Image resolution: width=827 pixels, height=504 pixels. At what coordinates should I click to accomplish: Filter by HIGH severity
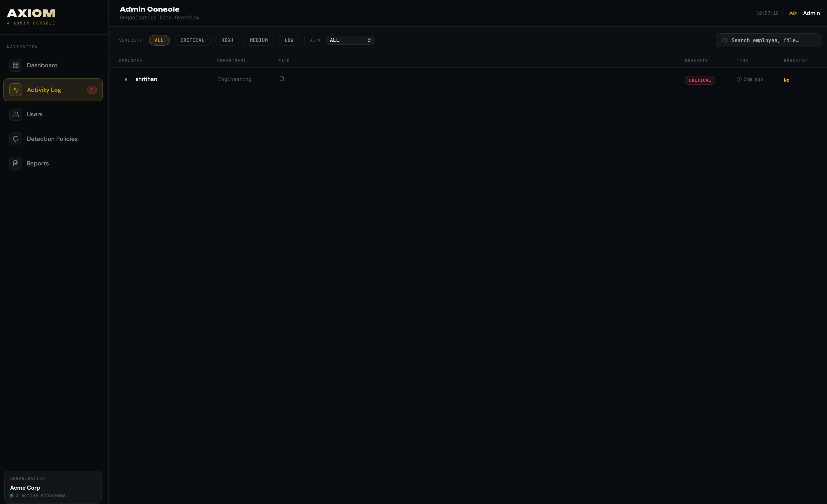click(x=227, y=40)
